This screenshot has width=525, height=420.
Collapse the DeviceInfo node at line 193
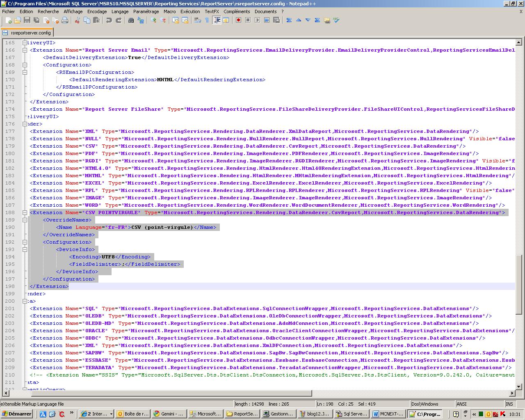[25, 249]
